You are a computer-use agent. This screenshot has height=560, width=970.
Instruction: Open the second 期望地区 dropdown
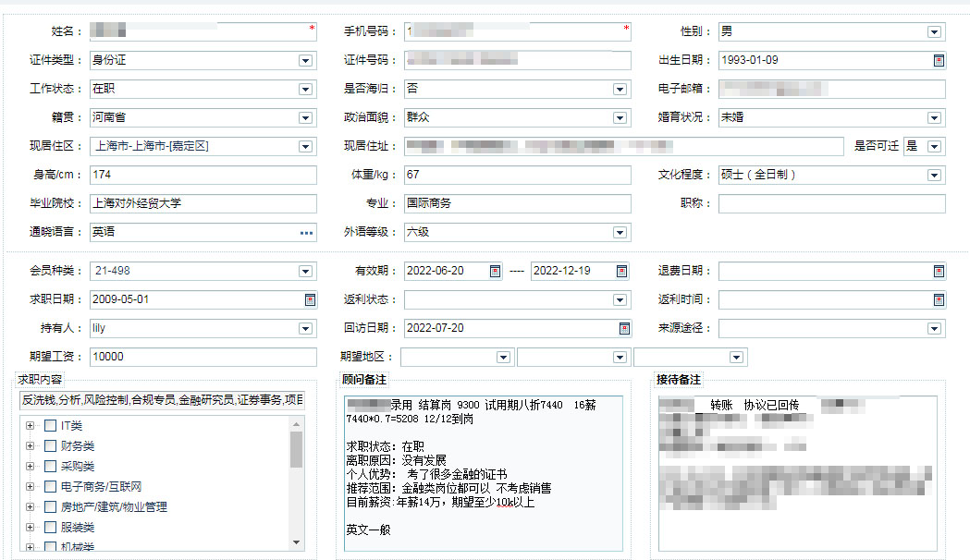[x=620, y=358]
